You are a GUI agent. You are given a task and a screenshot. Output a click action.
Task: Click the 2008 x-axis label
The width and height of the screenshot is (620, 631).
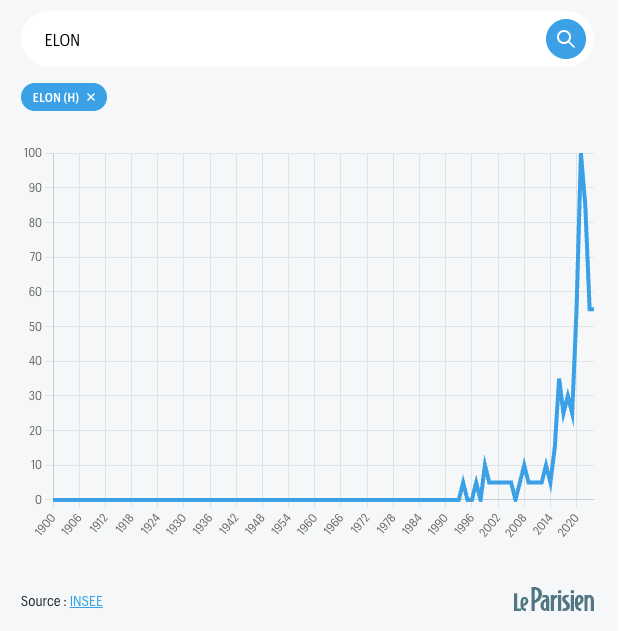(516, 524)
